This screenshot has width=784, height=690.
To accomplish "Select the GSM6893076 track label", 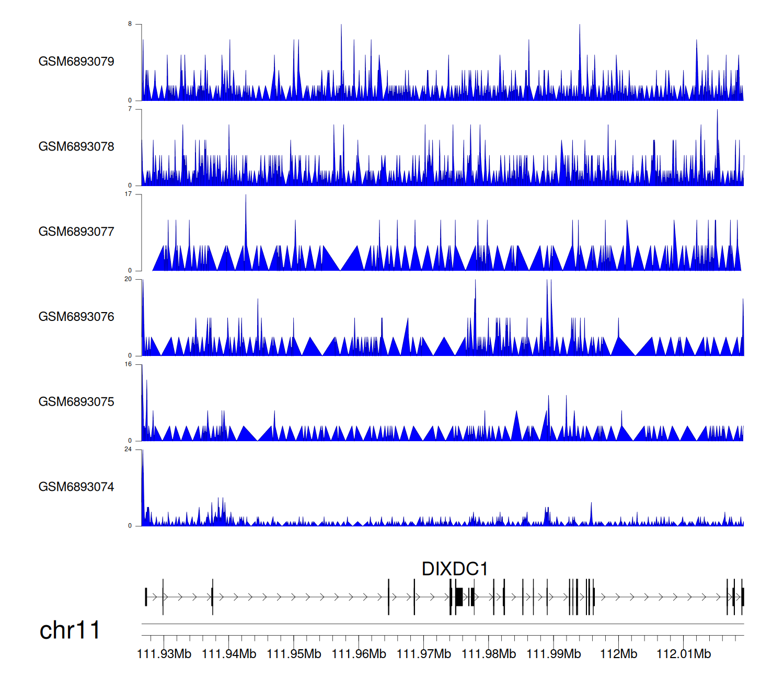I will 76,317.
